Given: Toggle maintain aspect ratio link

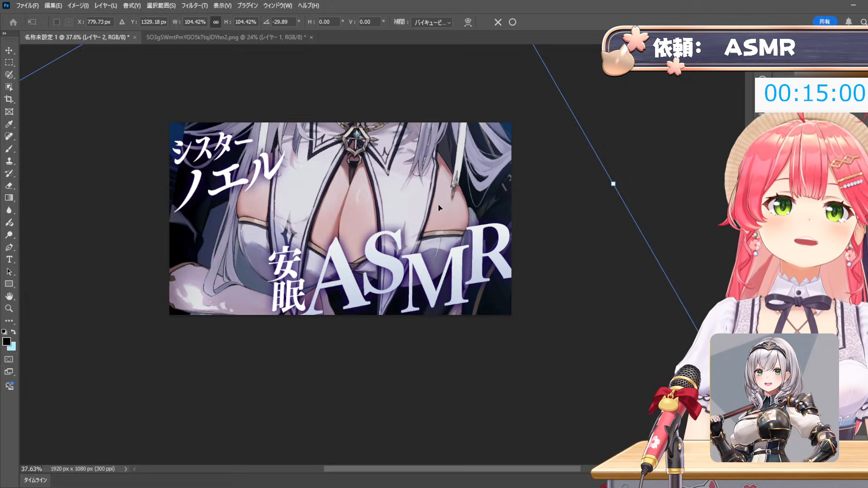Looking at the screenshot, I should pos(216,22).
